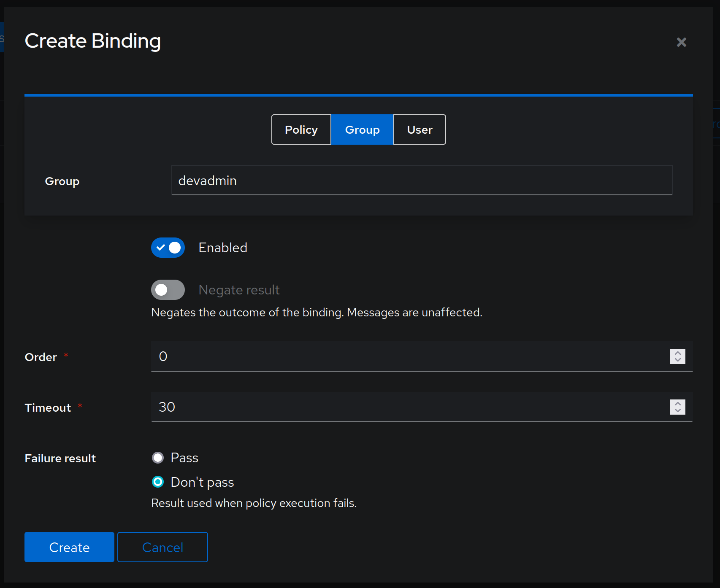
Task: Switch to the User binding tab
Action: coord(420,129)
